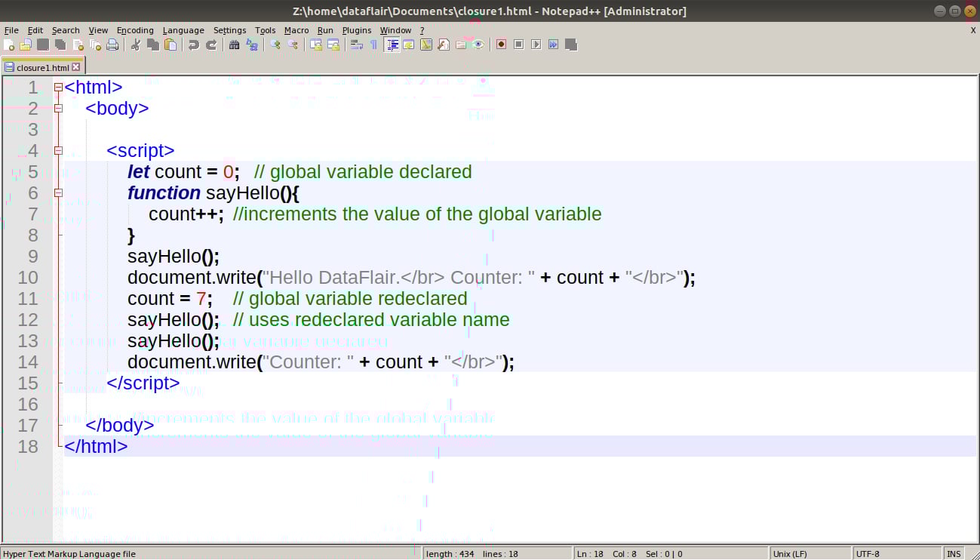Fold the sayHello function on line 6

tap(57, 192)
